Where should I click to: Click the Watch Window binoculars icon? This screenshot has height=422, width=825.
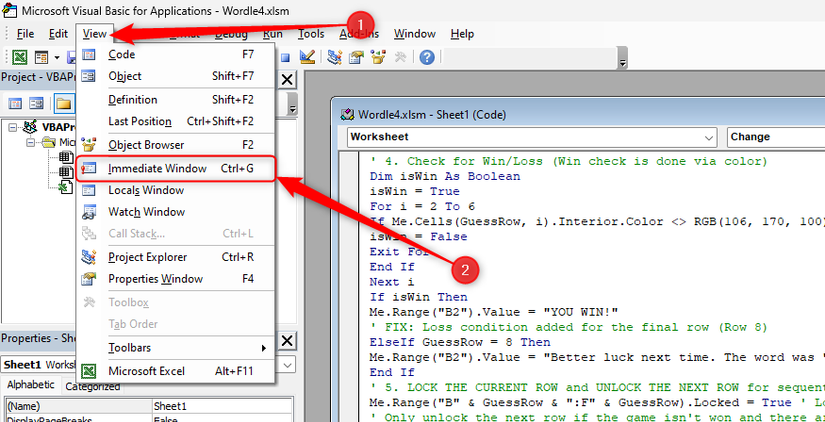pos(89,212)
